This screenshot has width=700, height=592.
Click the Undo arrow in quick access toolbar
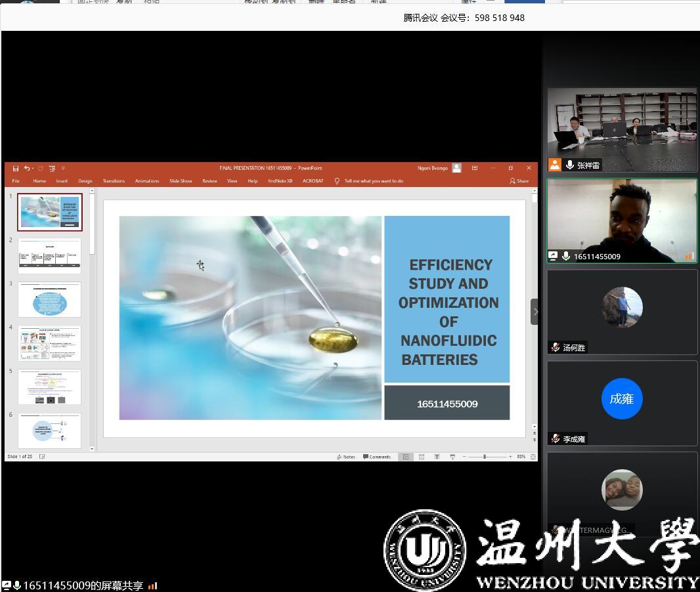click(x=27, y=169)
